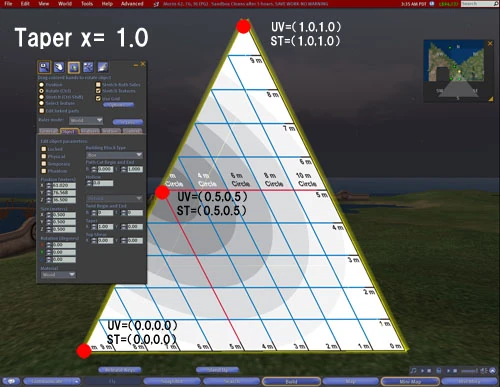Close the build tools panel
Screen dimensions: 500x387
point(143,64)
